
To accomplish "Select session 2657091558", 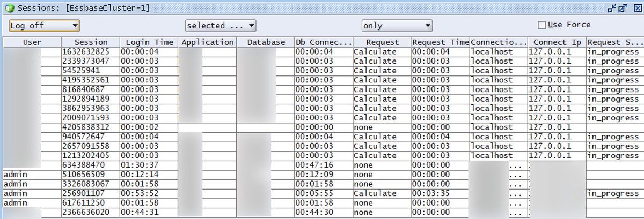I will point(85,146).
